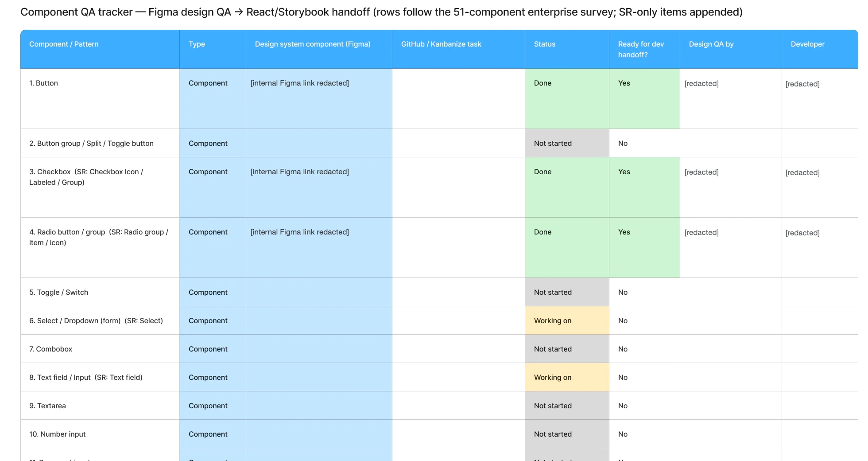Screen dimensions: 868x461
Task: Click Developer '[redacted]' in Button row
Action: click(x=802, y=84)
